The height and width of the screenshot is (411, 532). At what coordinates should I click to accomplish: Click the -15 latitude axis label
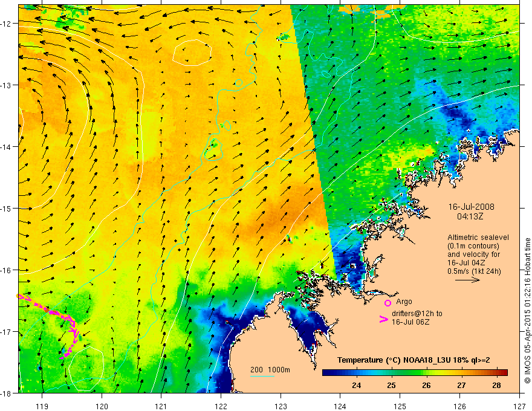coord(6,209)
